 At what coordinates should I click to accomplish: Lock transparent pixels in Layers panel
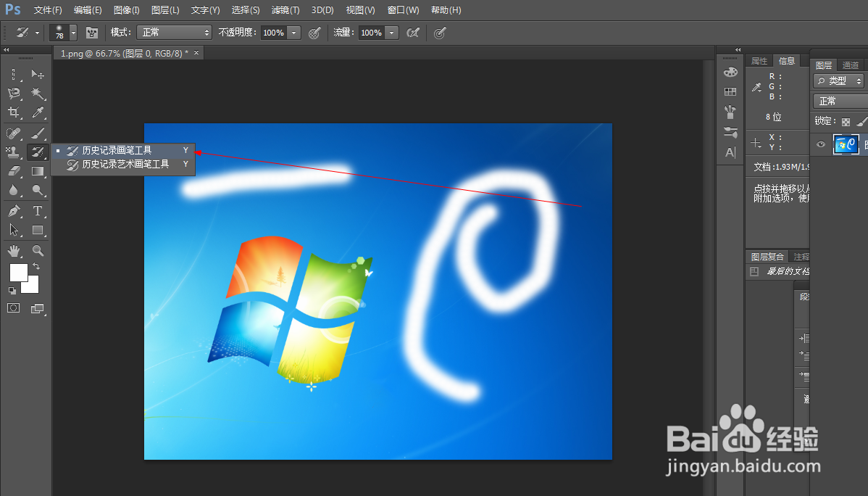[846, 121]
